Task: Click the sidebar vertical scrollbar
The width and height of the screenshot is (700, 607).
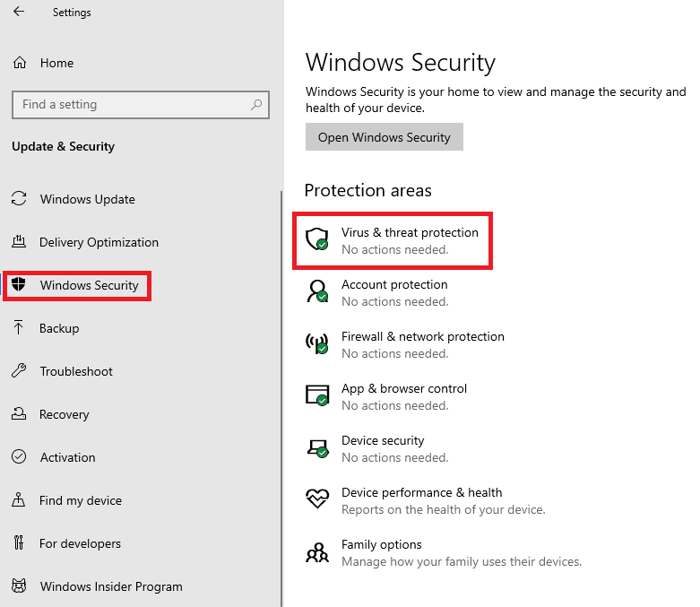Action: pos(281,397)
